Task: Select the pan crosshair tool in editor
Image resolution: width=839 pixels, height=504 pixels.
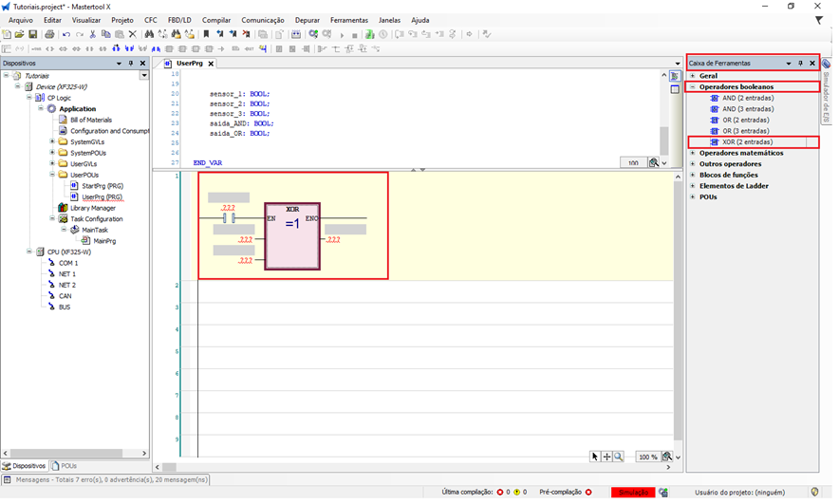Action: (606, 457)
